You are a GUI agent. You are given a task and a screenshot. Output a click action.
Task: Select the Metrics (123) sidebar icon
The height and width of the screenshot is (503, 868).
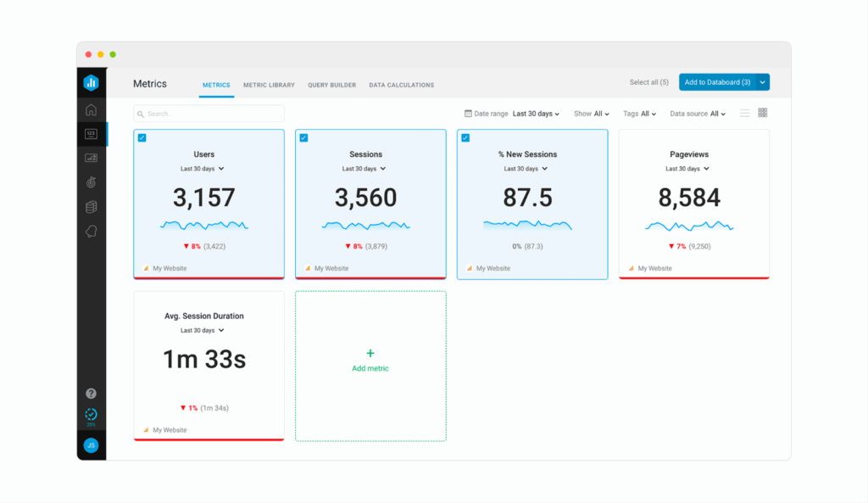(x=92, y=133)
